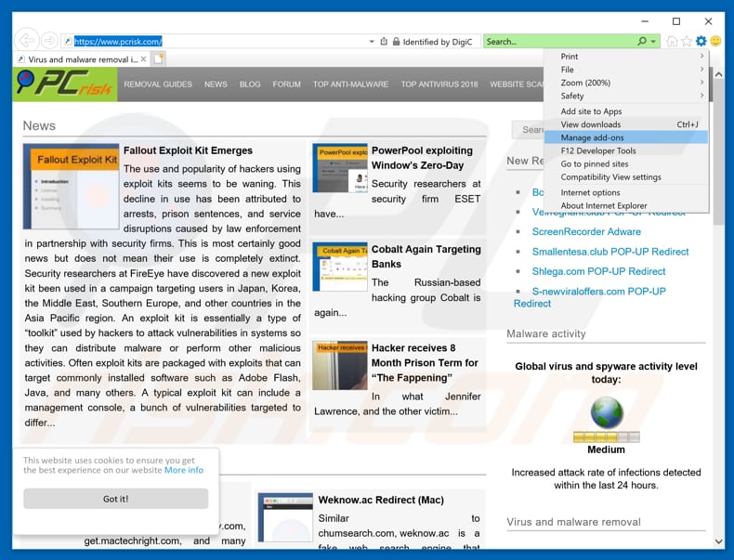This screenshot has width=734, height=560.
Task: Open Shlega.com POP-UP Redirect link
Action: 598,271
